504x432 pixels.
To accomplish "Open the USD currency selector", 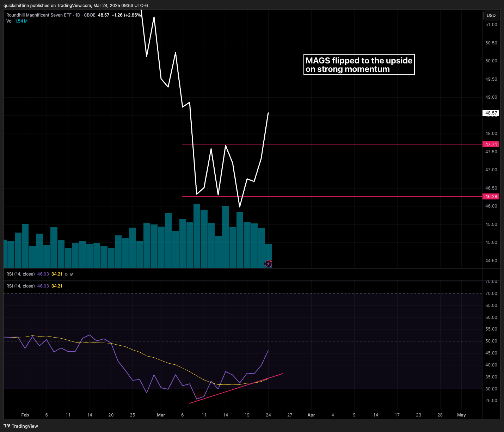I will (491, 15).
